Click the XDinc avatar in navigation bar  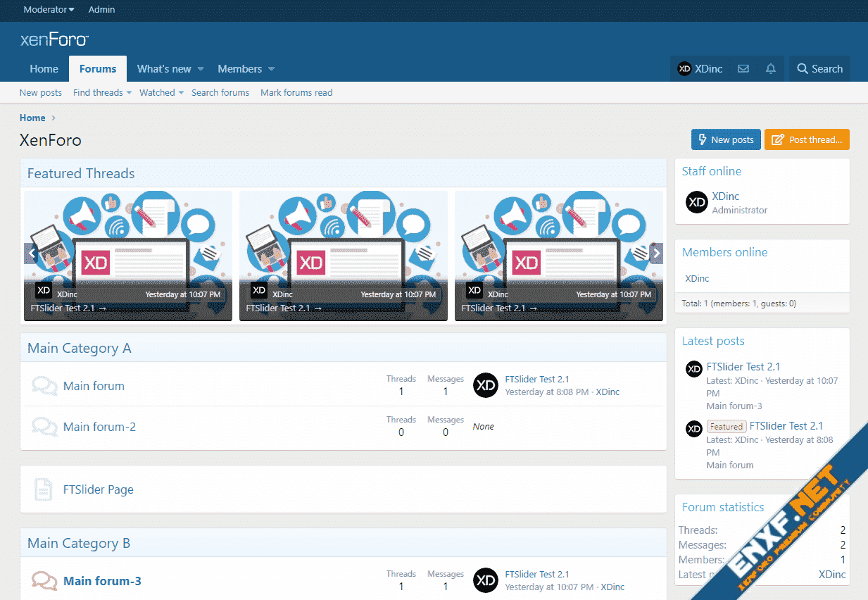[684, 69]
